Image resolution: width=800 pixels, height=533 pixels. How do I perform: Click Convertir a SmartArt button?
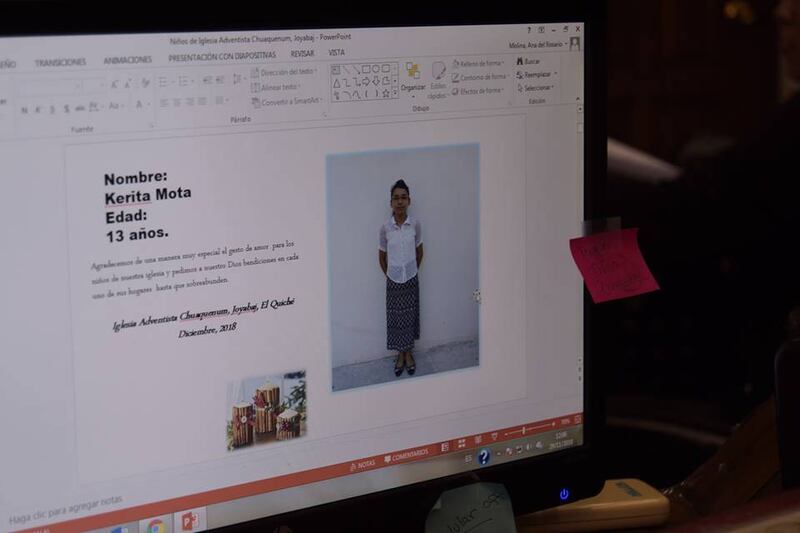pyautogui.click(x=287, y=101)
